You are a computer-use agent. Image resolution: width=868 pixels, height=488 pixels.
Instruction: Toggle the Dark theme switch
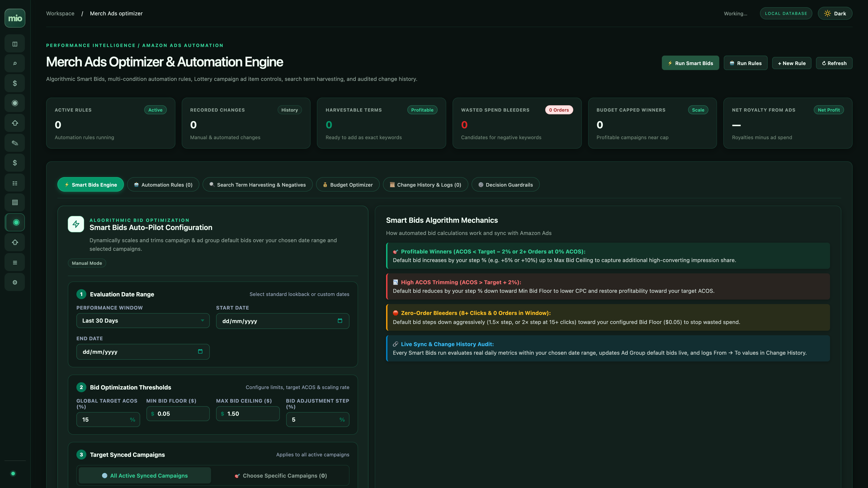[x=835, y=14]
